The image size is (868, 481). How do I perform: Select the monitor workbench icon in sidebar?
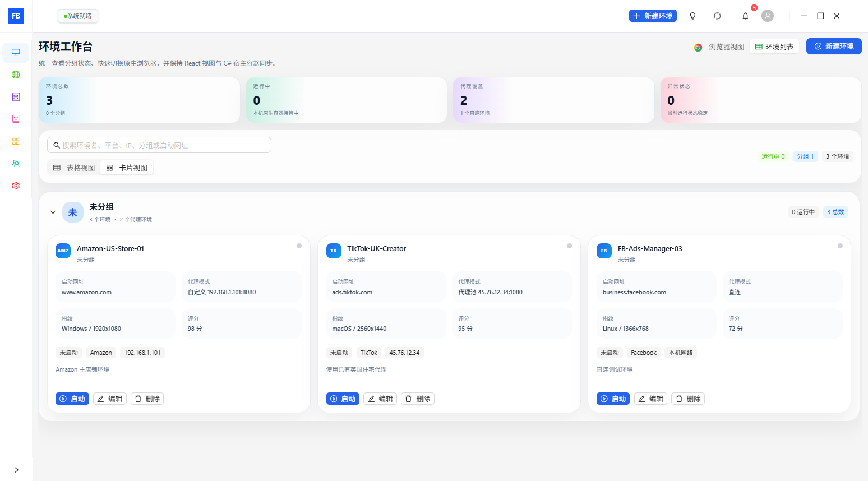pos(16,52)
